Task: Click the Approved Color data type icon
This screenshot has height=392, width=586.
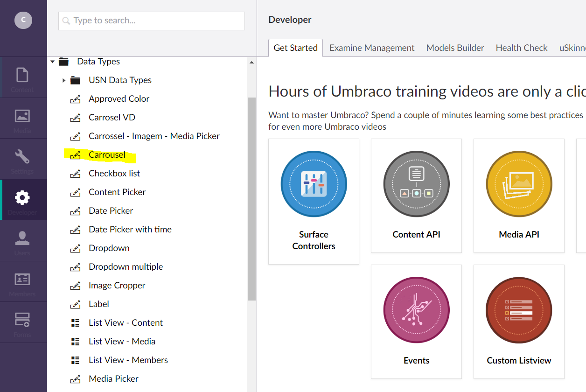Action: click(x=75, y=99)
